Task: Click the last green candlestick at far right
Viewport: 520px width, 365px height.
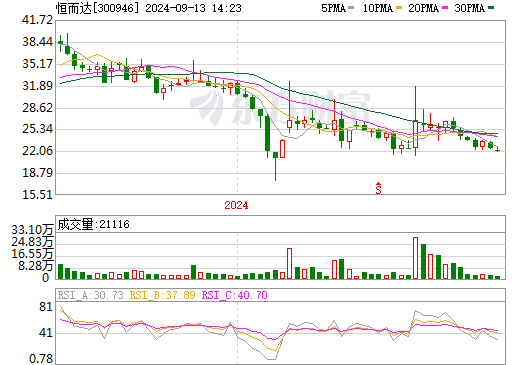Action: coord(498,150)
